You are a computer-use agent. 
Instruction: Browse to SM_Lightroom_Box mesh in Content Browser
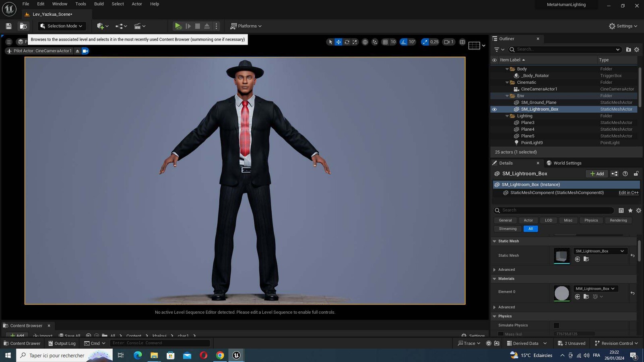[586, 259]
